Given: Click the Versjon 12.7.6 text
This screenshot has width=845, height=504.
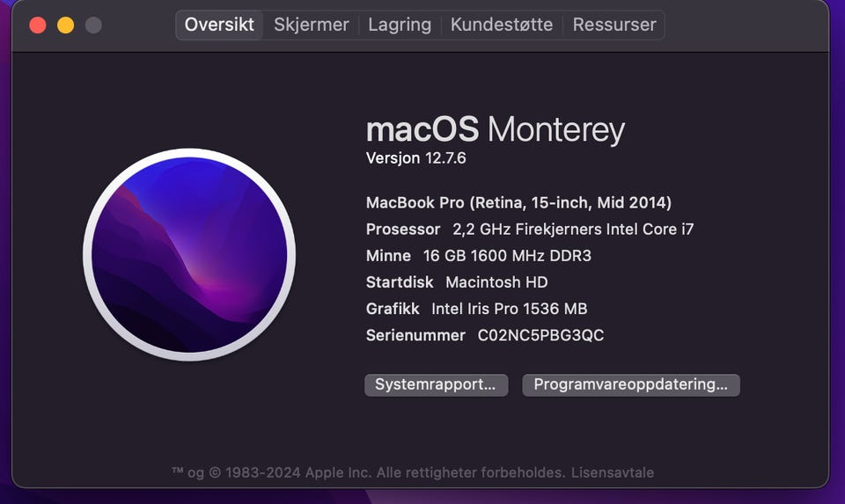Looking at the screenshot, I should 415,158.
